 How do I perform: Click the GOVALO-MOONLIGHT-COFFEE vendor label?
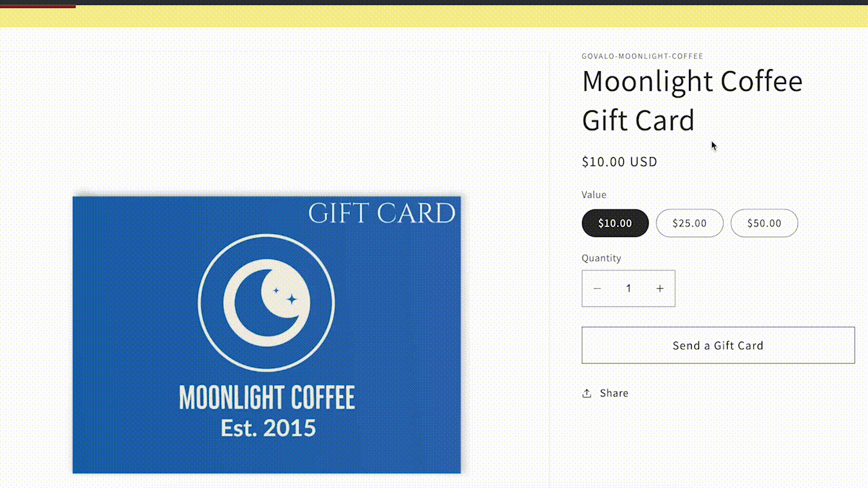tap(642, 56)
